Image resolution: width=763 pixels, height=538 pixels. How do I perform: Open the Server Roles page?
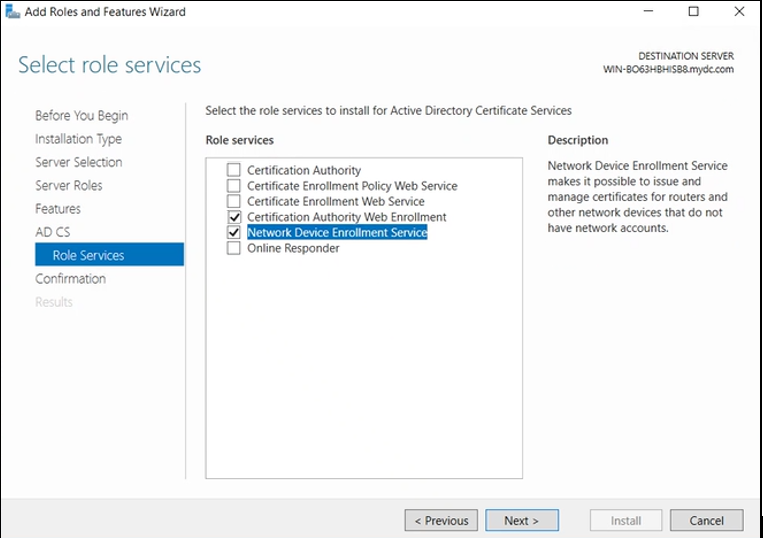69,185
